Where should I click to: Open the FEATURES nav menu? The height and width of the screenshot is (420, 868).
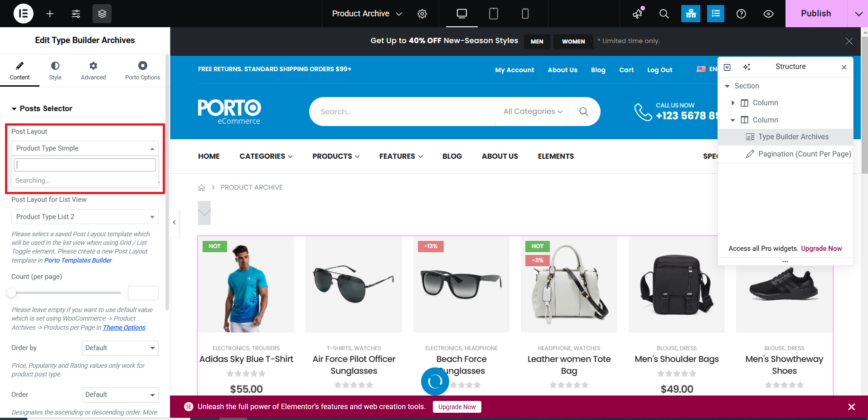click(x=401, y=156)
